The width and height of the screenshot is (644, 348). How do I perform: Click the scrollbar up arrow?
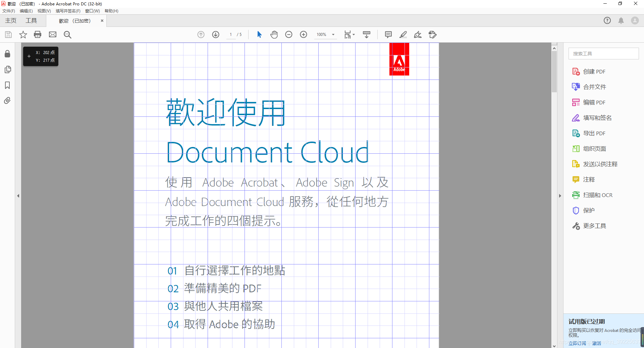click(x=554, y=48)
